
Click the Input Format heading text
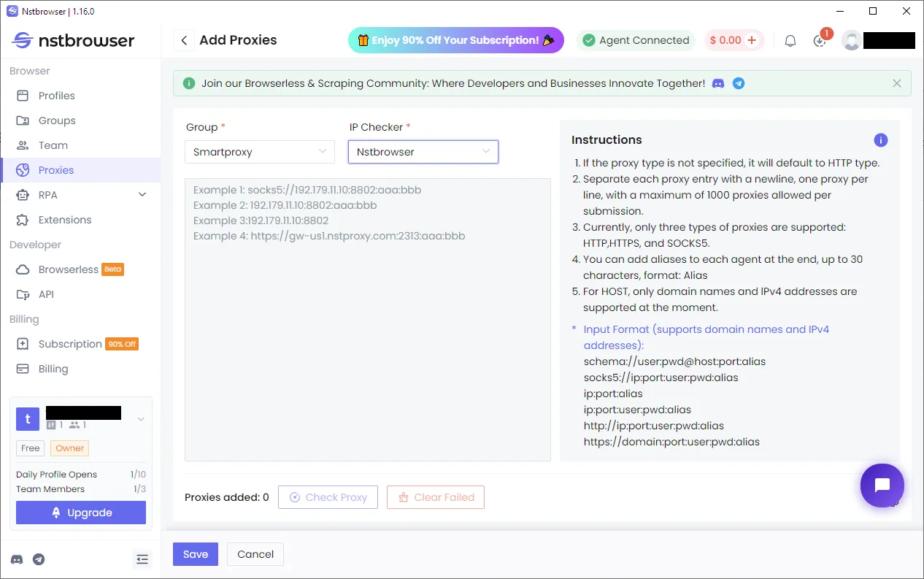point(707,337)
